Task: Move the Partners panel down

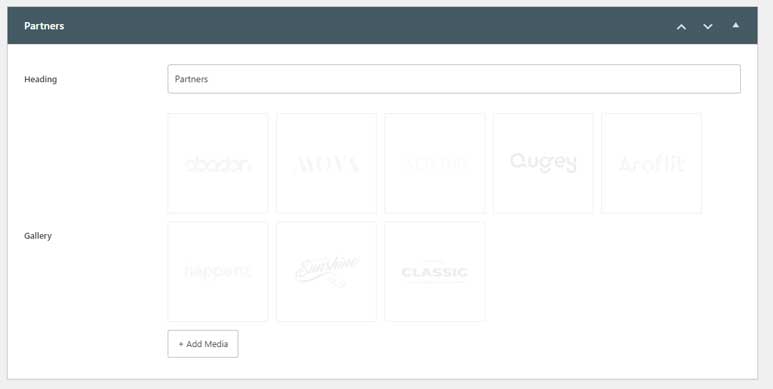Action: pyautogui.click(x=708, y=27)
